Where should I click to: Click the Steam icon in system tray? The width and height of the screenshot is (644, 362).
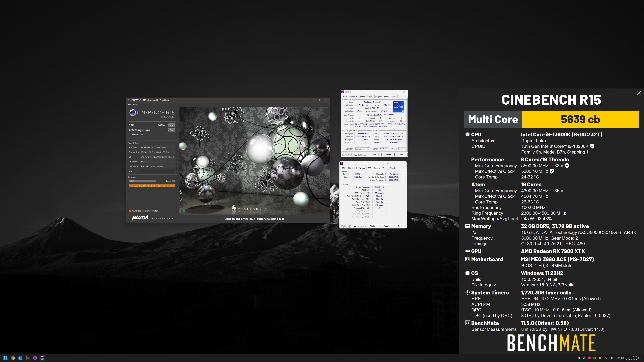pyautogui.click(x=584, y=358)
